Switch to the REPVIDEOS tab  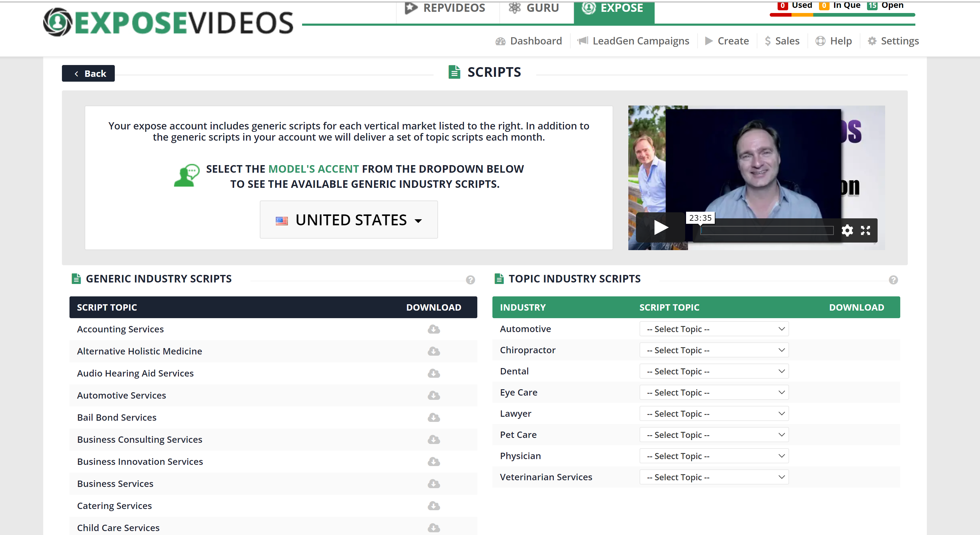(x=446, y=8)
